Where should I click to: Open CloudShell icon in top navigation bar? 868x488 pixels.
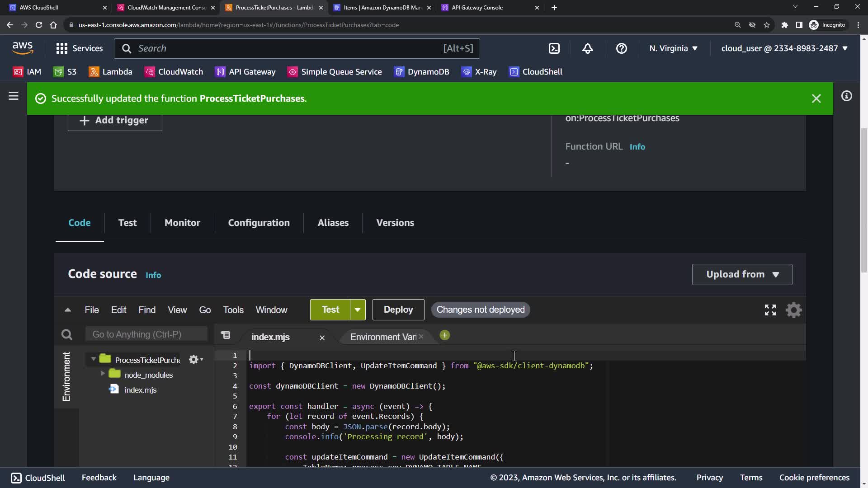554,48
